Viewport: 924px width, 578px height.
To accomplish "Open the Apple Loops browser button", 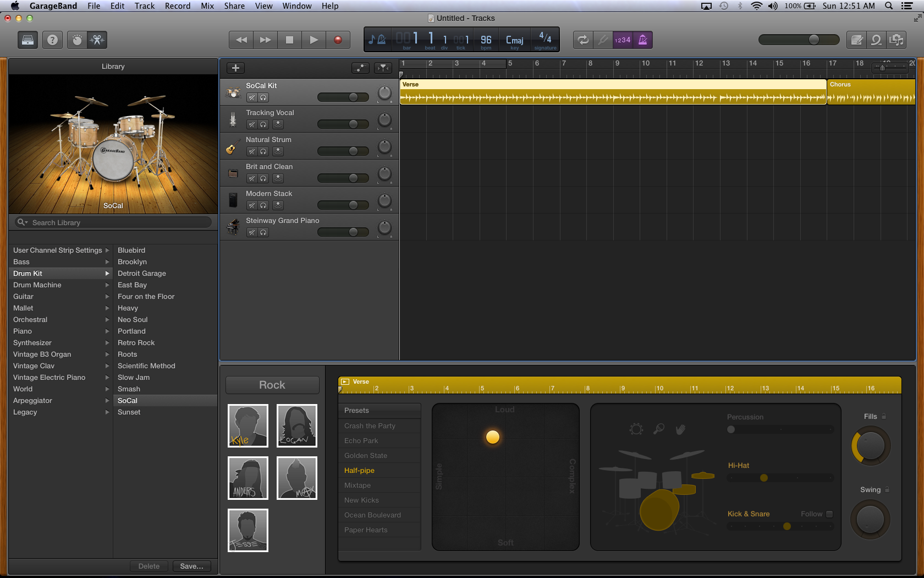I will [876, 40].
